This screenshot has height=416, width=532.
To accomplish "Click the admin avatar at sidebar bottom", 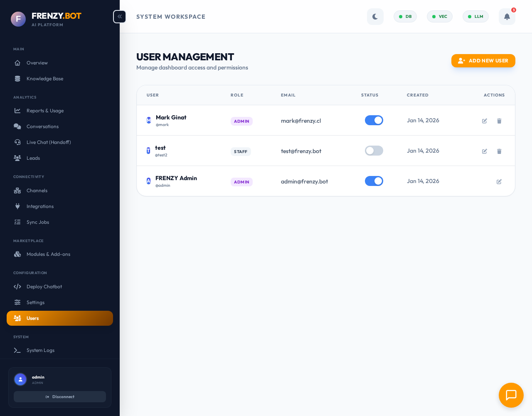I will point(20,379).
